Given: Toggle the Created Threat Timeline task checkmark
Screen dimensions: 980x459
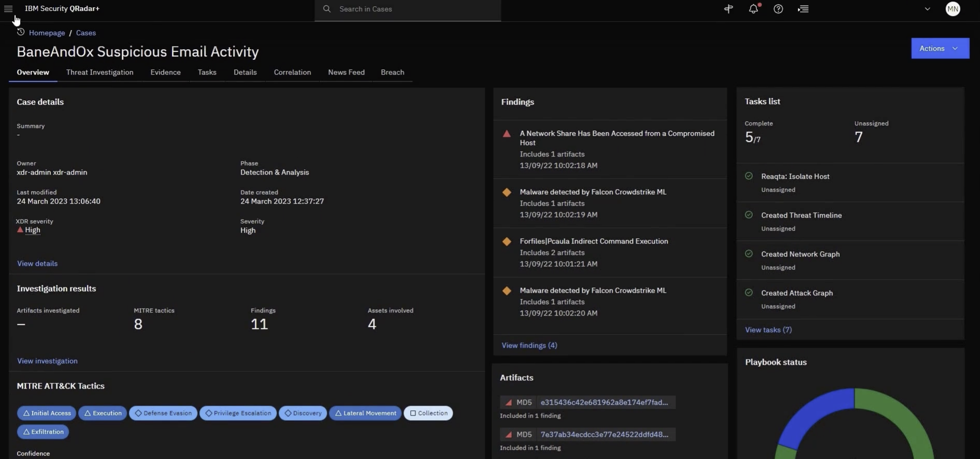Looking at the screenshot, I should point(748,215).
